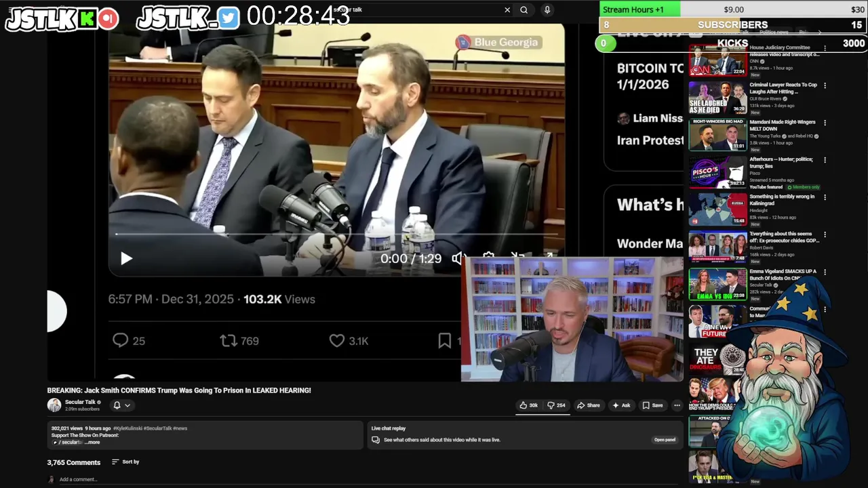Click the YouTube search input field
This screenshot has height=488, width=868.
[414, 10]
